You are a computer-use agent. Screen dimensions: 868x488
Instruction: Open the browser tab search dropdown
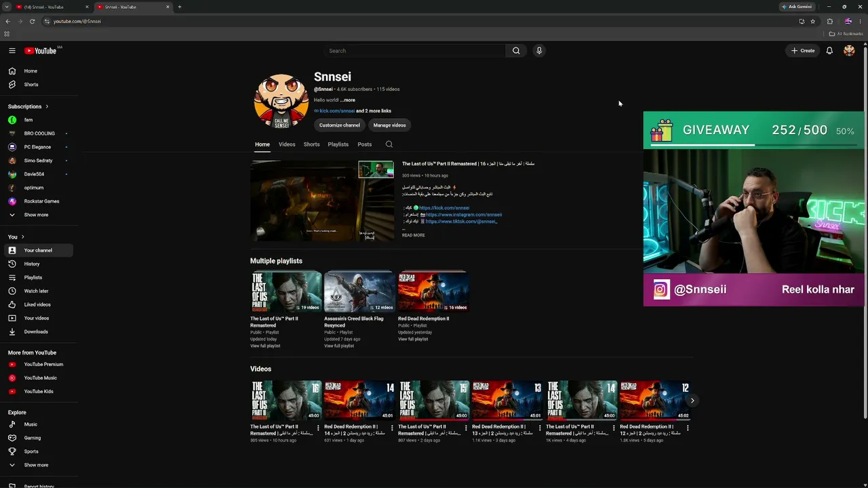[x=6, y=7]
